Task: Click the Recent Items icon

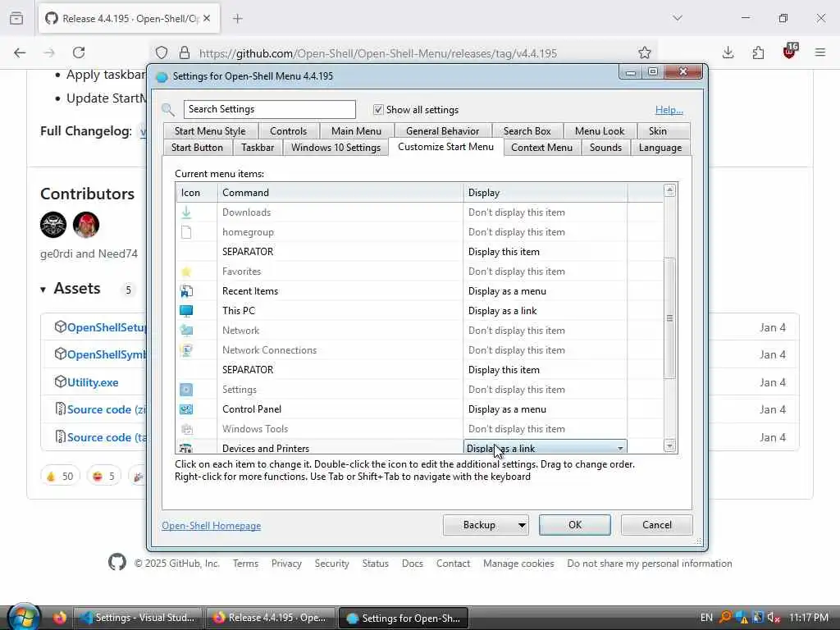Action: pos(186,291)
